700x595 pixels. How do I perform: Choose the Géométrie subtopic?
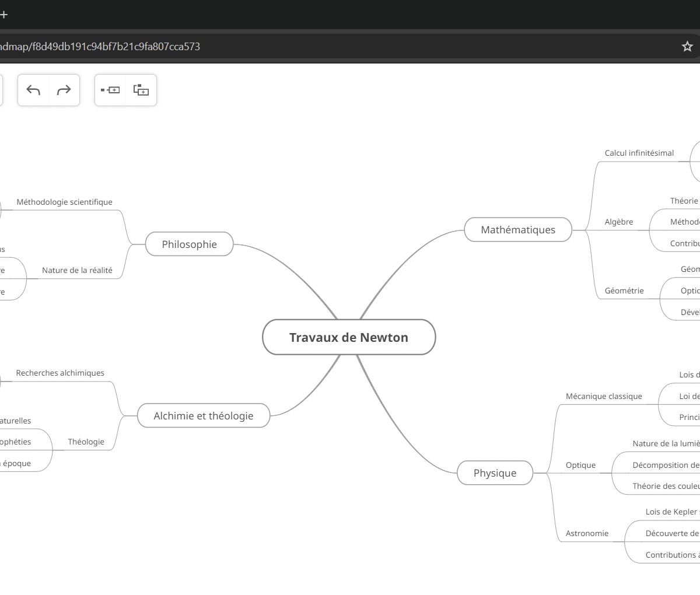(x=624, y=290)
